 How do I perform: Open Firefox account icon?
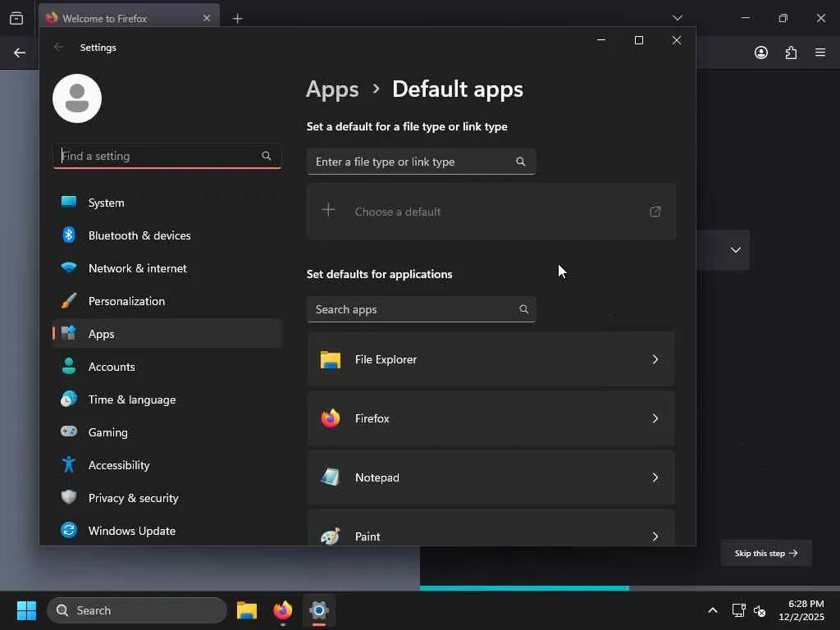click(761, 52)
